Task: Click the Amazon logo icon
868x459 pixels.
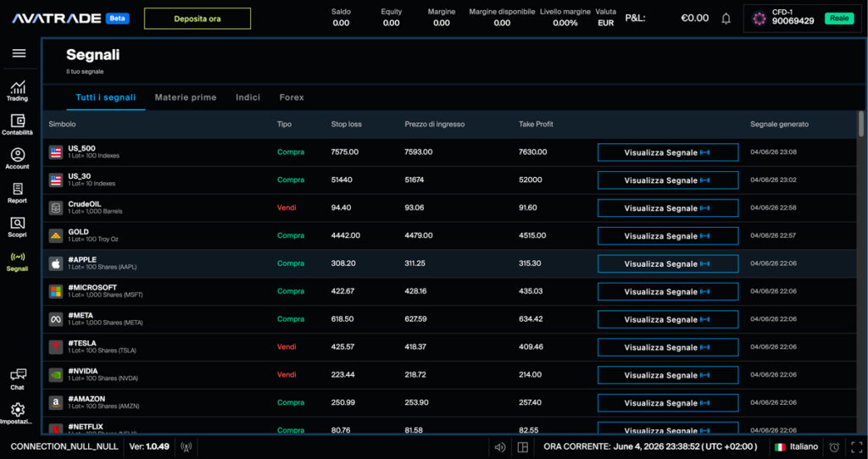Action: click(55, 402)
